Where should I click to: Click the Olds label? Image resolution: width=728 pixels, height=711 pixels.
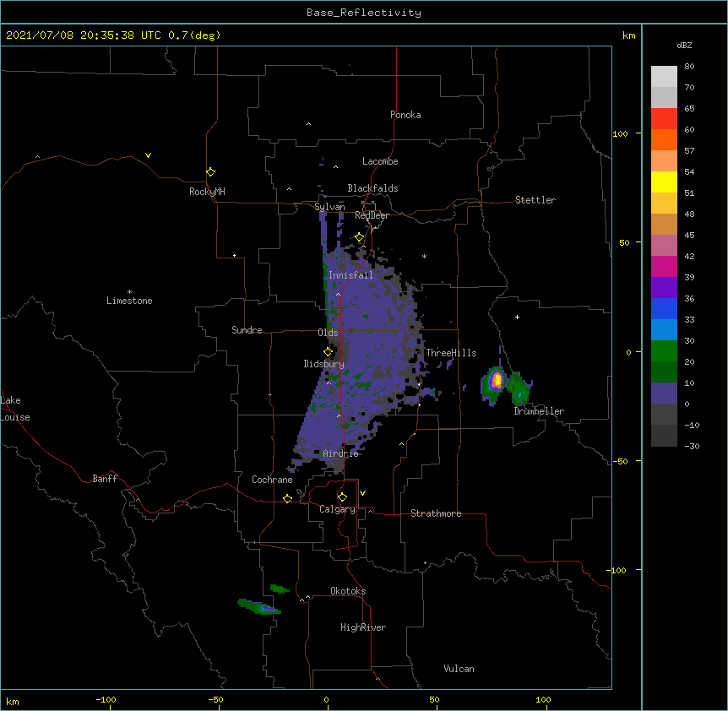coord(328,333)
